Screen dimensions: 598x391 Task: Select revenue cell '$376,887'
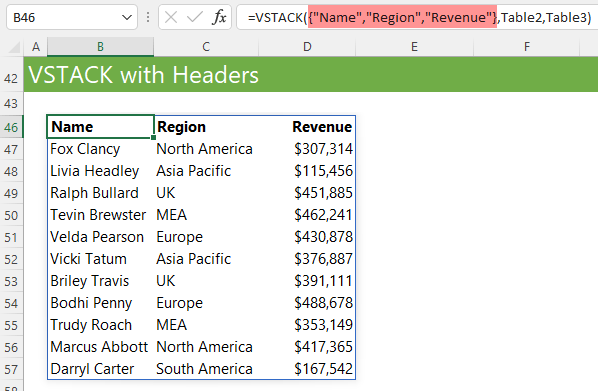307,259
